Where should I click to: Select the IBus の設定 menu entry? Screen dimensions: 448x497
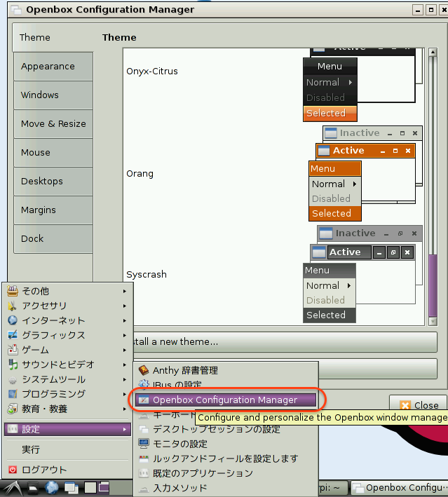pyautogui.click(x=226, y=384)
